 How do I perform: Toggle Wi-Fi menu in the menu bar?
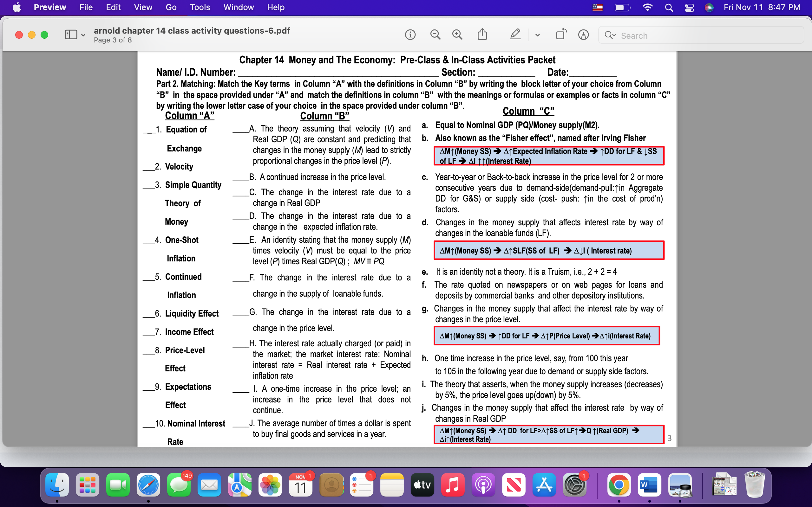tap(648, 7)
